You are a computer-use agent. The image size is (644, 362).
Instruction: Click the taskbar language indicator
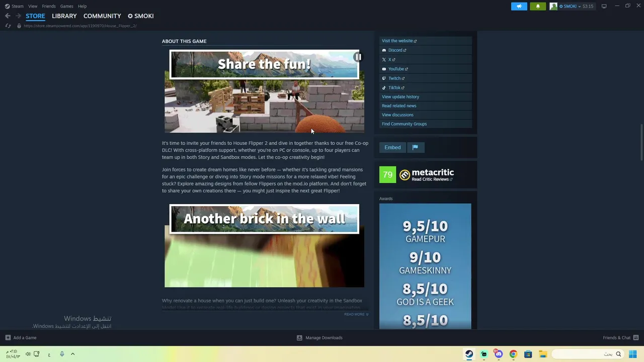[x=49, y=354]
